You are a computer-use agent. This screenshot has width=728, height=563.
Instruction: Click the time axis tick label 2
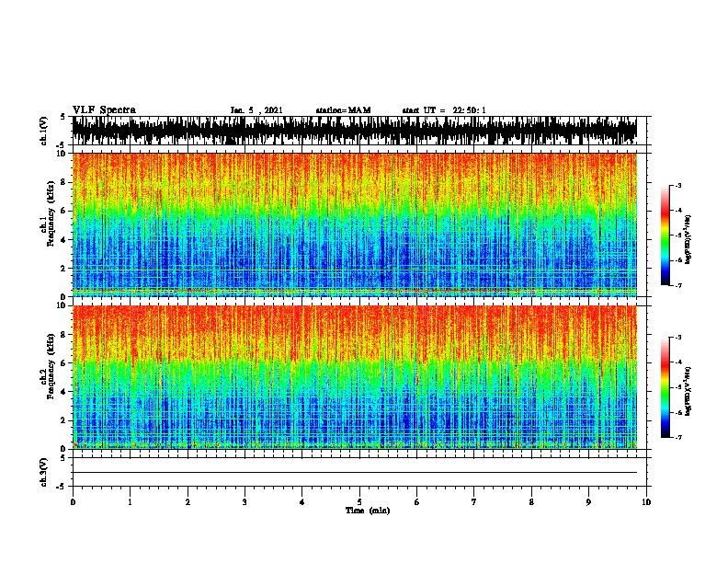(x=188, y=501)
